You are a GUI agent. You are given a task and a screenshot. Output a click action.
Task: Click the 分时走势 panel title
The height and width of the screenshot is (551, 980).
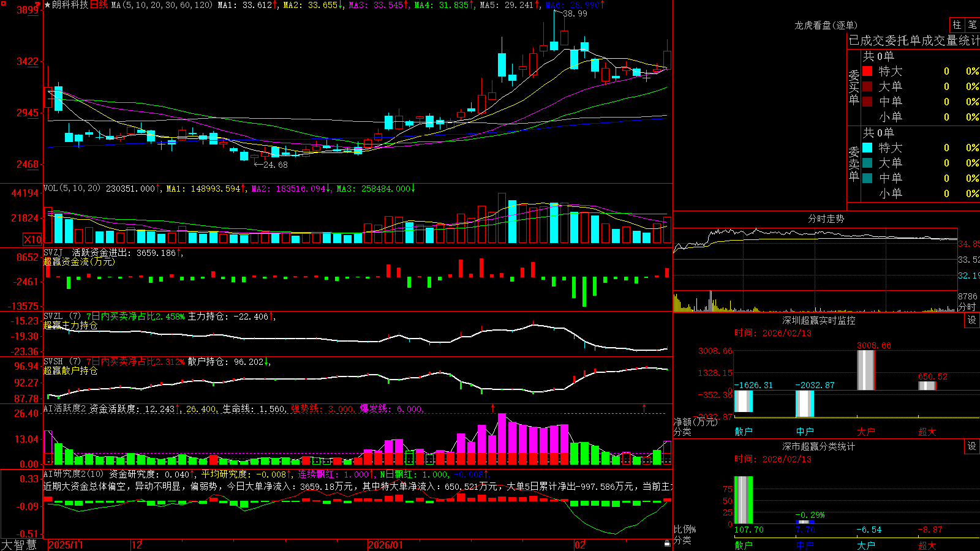pos(826,219)
